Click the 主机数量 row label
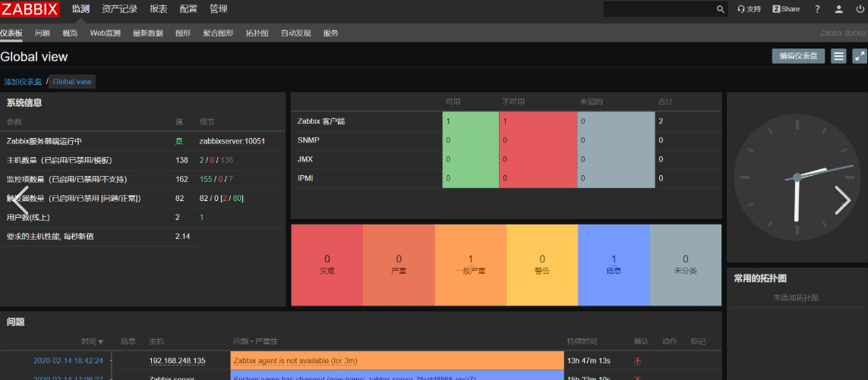The height and width of the screenshot is (380, 868). tap(60, 160)
